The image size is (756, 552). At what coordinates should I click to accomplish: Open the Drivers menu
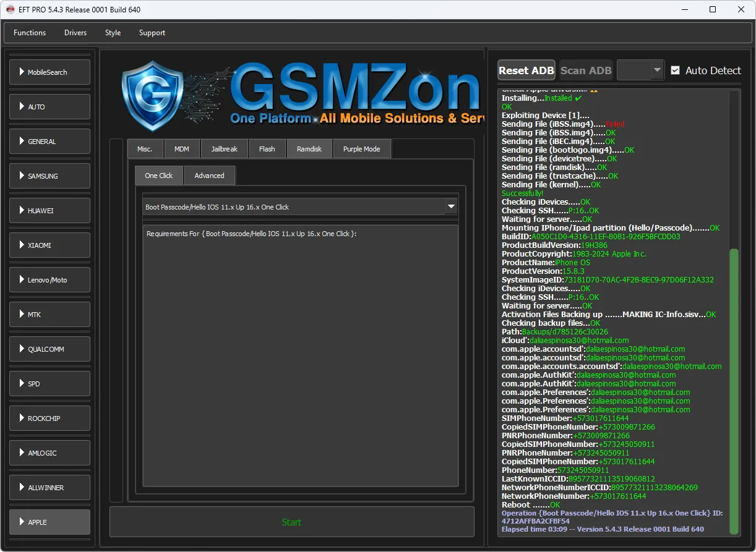[75, 33]
